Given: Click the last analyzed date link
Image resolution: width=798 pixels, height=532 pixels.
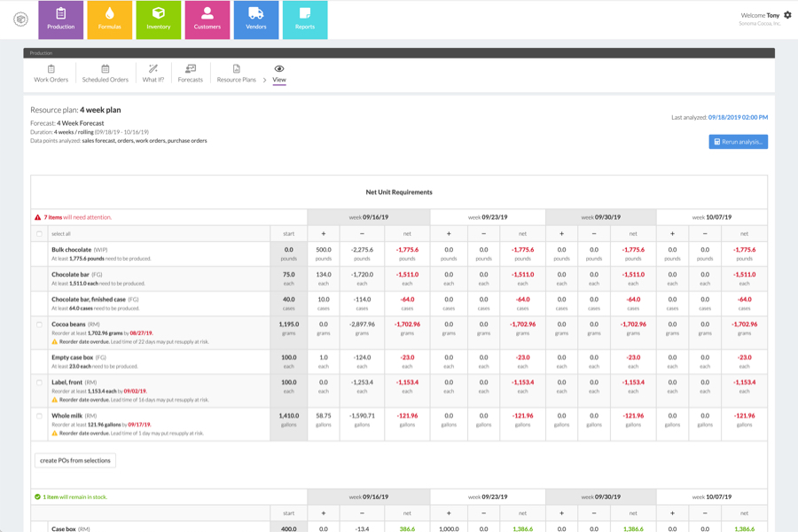Looking at the screenshot, I should click(738, 117).
